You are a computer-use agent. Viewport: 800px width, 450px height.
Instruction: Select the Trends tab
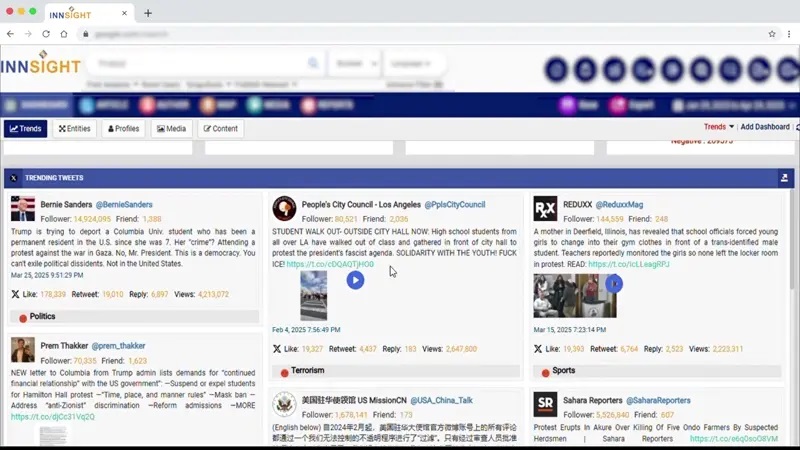pos(26,129)
